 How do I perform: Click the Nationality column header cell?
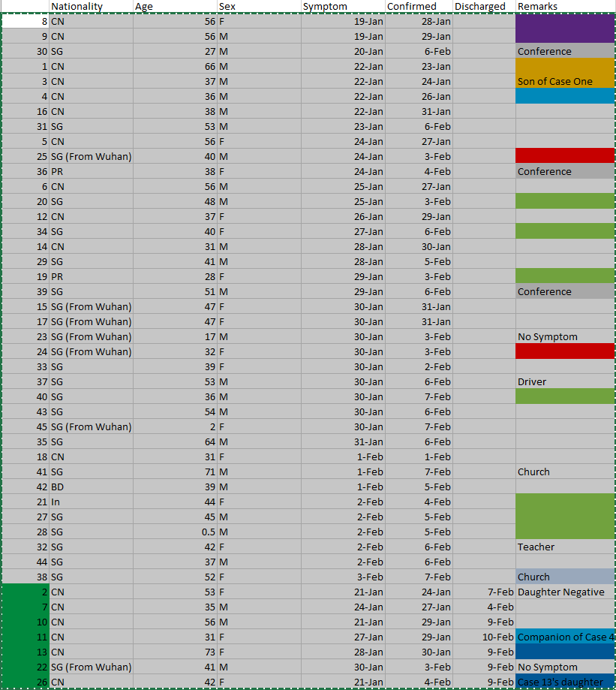[91, 6]
